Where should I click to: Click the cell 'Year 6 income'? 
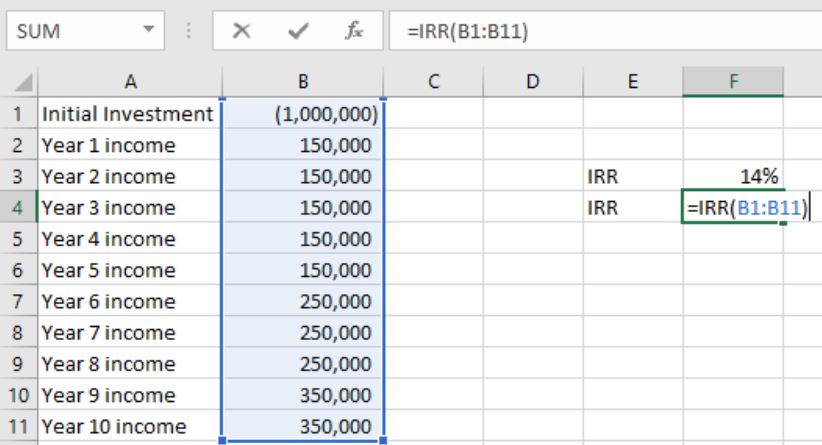pos(130,301)
